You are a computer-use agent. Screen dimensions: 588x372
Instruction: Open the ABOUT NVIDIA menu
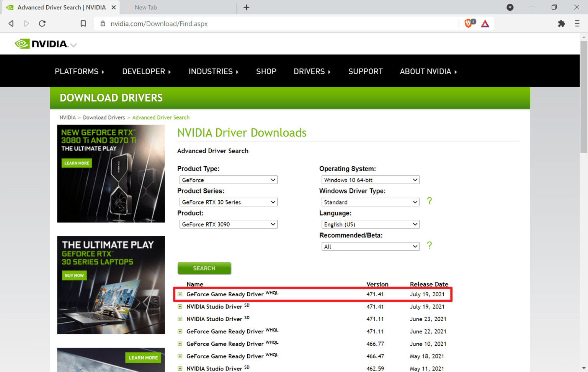(428, 71)
